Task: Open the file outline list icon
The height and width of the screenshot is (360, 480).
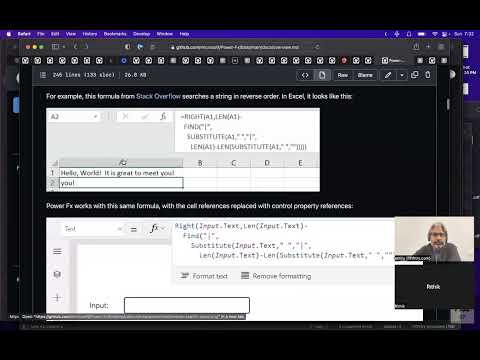Action: pyautogui.click(x=43, y=75)
